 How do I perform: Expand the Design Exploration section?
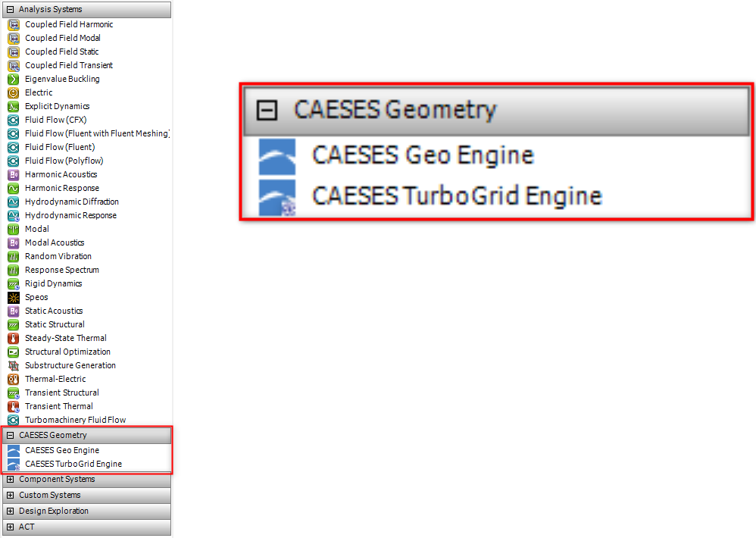coord(10,511)
